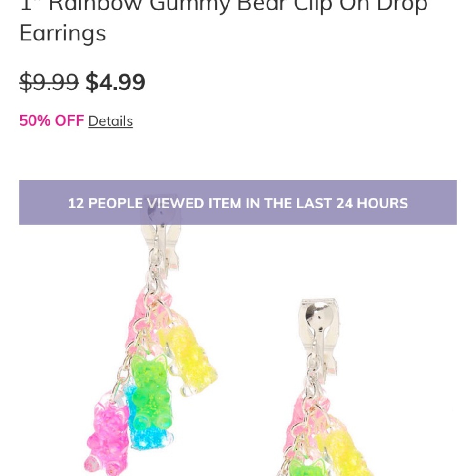Click the word Earrings in the title
The width and height of the screenshot is (476, 476).
63,33
